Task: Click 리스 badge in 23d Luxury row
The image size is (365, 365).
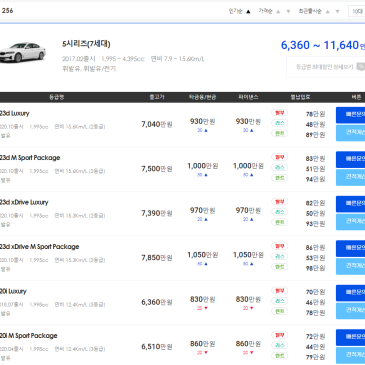Action: pos(279,123)
